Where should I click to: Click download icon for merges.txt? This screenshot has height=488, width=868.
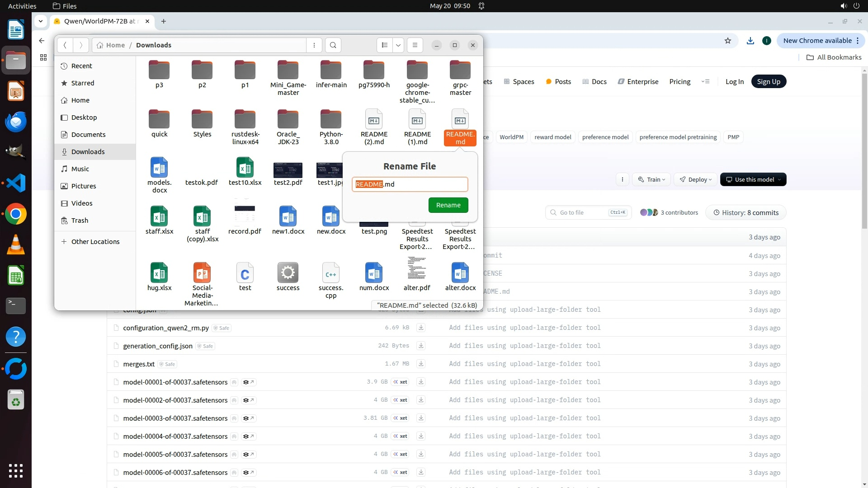pyautogui.click(x=421, y=364)
